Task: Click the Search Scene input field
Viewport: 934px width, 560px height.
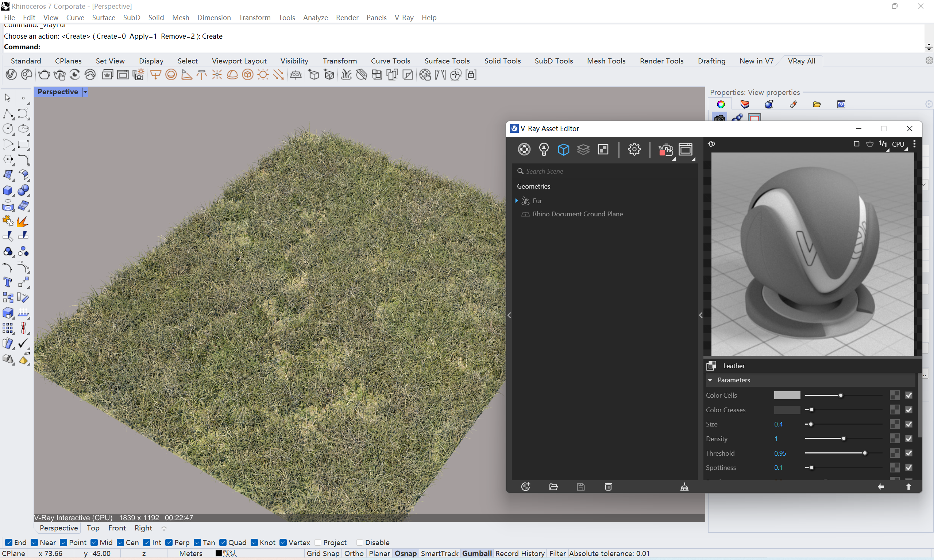Action: [x=605, y=171]
